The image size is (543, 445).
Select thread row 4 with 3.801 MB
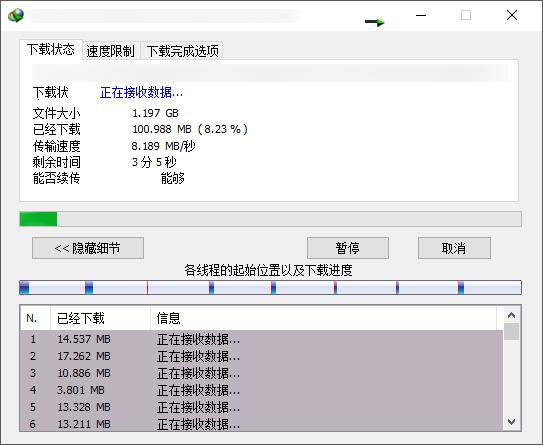(x=261, y=390)
